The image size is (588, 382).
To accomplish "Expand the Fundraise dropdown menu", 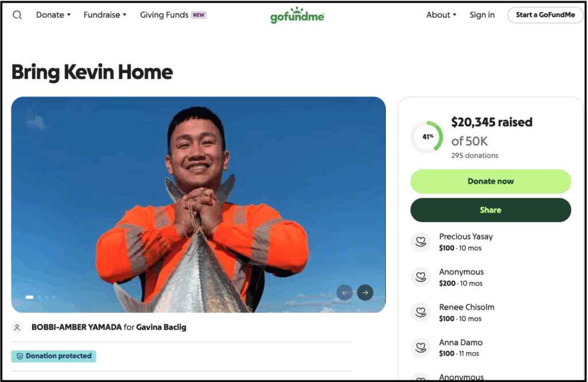I will click(105, 15).
